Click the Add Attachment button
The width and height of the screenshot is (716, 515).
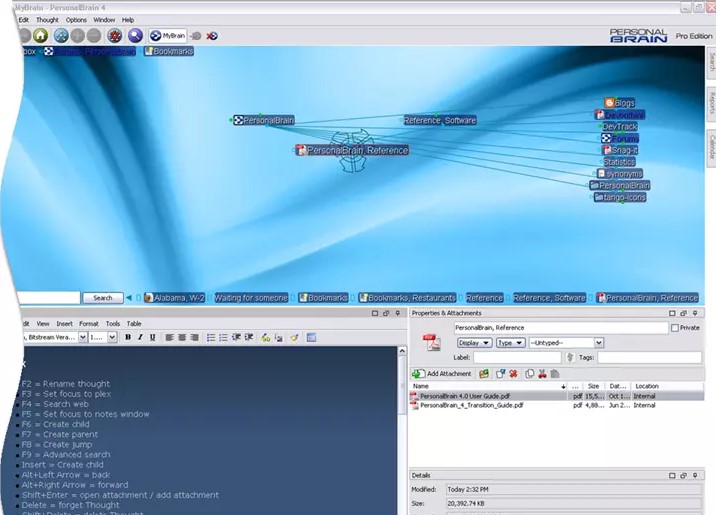point(442,374)
